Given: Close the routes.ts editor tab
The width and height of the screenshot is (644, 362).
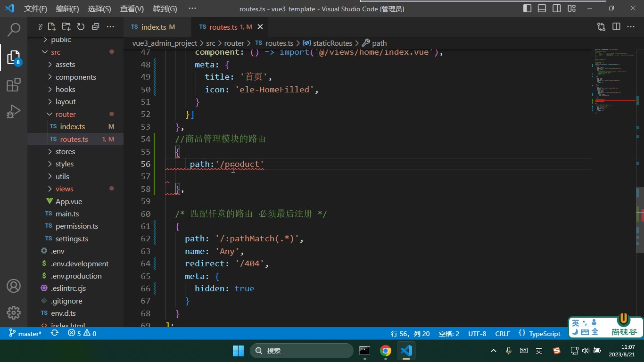Looking at the screenshot, I should [x=260, y=27].
